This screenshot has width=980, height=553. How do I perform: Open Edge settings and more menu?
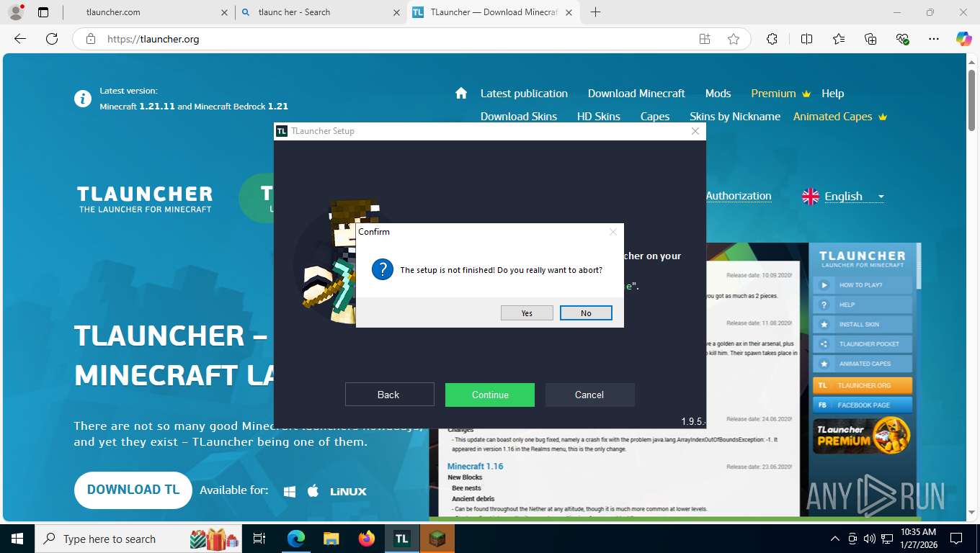coord(934,39)
